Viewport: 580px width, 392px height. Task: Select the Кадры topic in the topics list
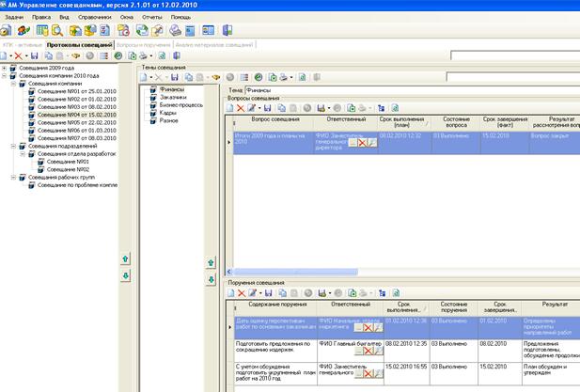169,112
